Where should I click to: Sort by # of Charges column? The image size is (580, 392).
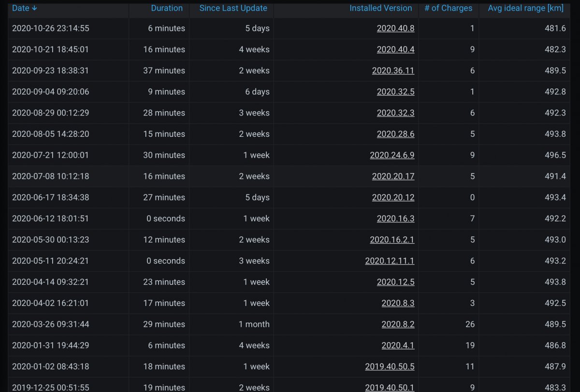point(449,8)
